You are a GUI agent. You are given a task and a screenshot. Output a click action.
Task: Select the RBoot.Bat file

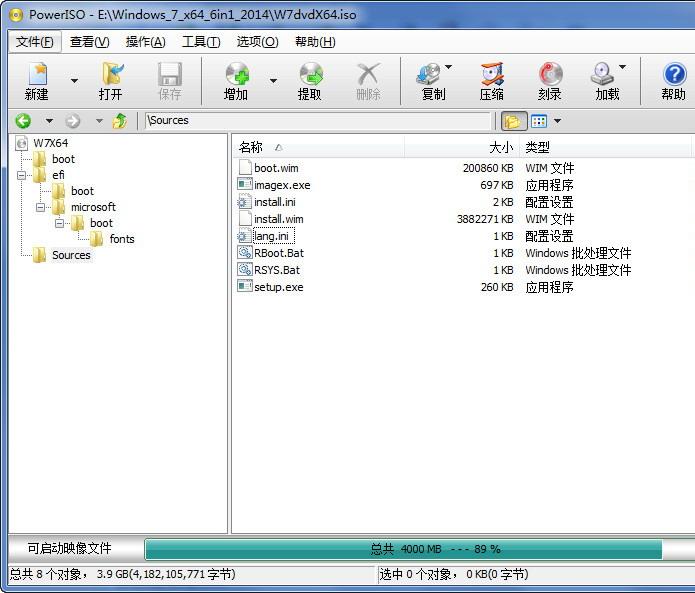pyautogui.click(x=279, y=253)
